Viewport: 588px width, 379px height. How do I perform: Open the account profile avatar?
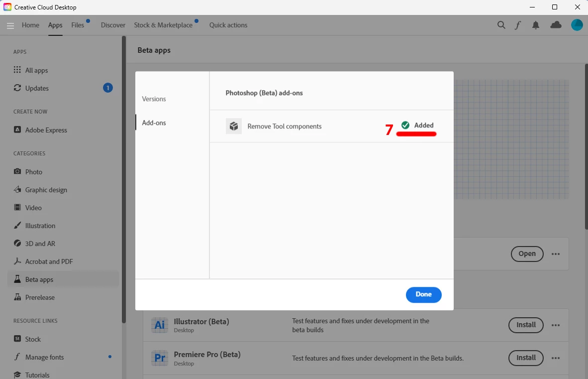[577, 25]
